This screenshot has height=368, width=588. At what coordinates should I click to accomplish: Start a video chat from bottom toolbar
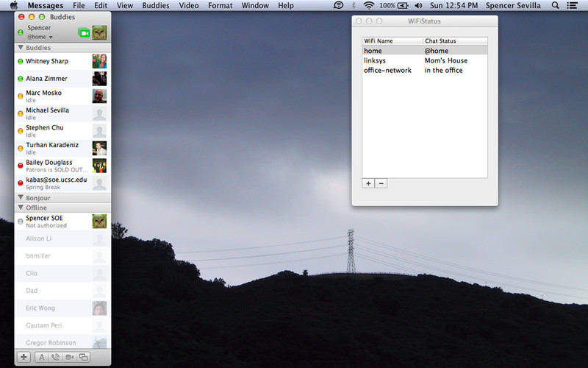69,357
